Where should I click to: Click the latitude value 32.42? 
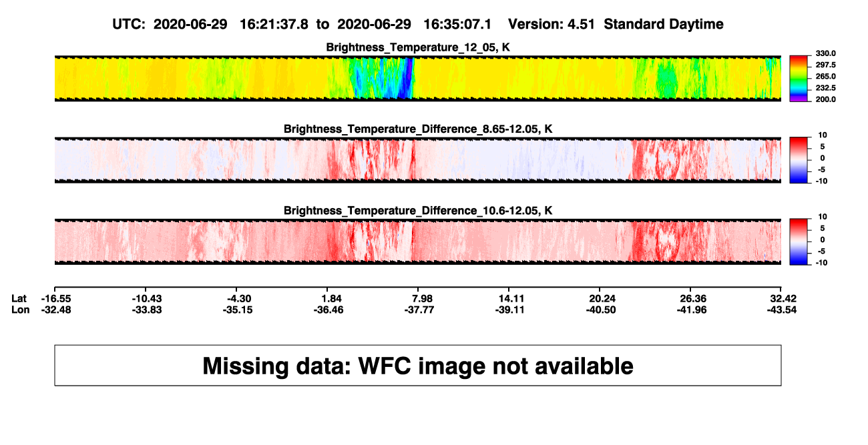(x=783, y=298)
